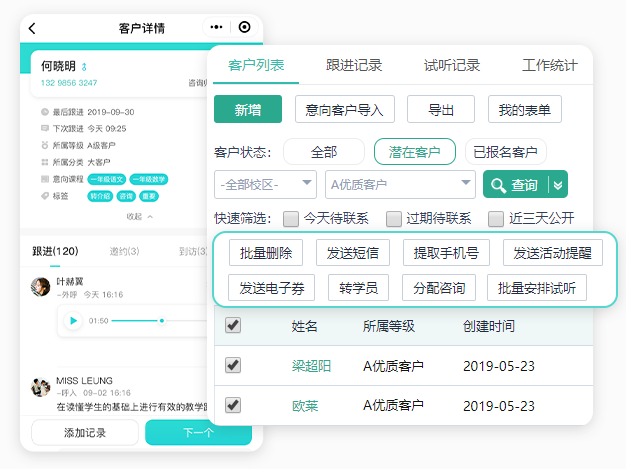Viewport: 626px width, 469px height.
Task: Play the 01:50 call recording
Action: tap(73, 321)
